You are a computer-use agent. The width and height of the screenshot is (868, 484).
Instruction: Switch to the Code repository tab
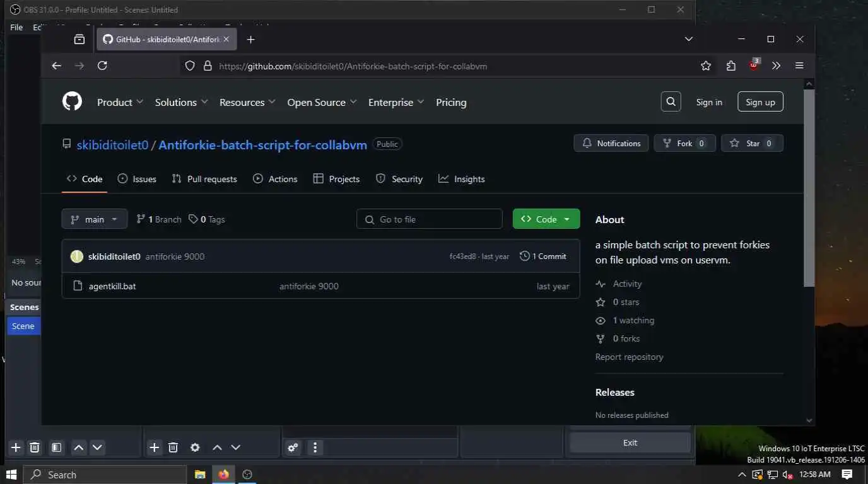pyautogui.click(x=85, y=179)
